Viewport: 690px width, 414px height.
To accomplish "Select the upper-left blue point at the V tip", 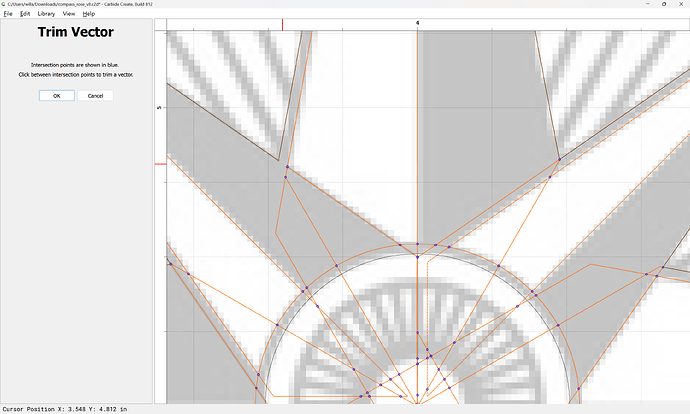I will (287, 166).
